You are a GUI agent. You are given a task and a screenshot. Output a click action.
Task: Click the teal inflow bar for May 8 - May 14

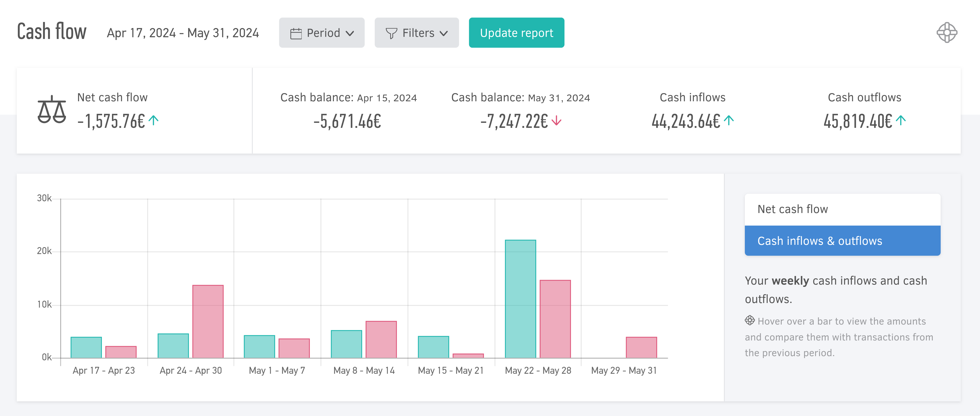point(346,344)
